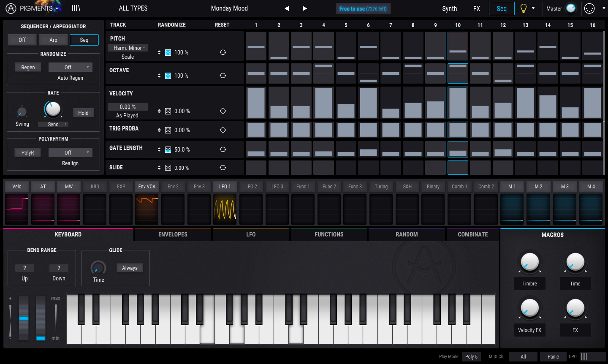Open the ALL TYPES preset filter
Screen dimensions: 608x364
coord(133,8)
